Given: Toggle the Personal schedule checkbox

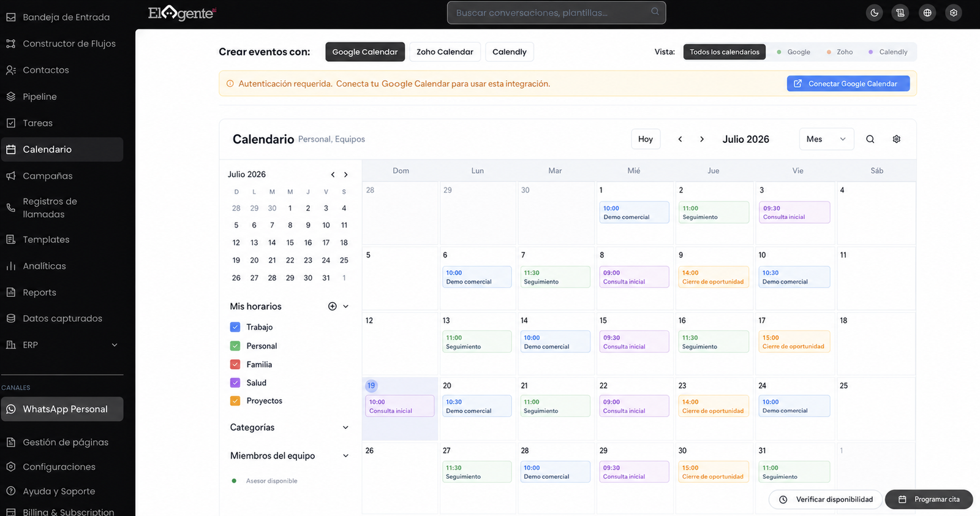Looking at the screenshot, I should click(x=235, y=346).
